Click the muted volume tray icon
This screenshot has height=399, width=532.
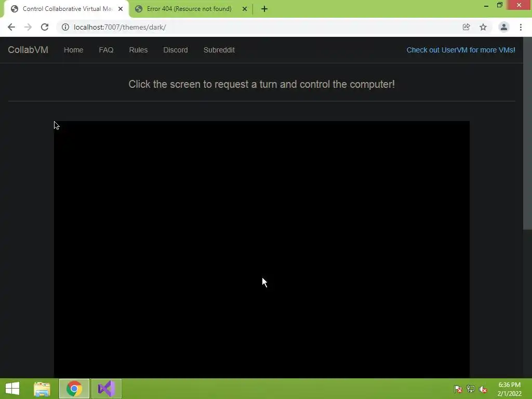(x=483, y=389)
